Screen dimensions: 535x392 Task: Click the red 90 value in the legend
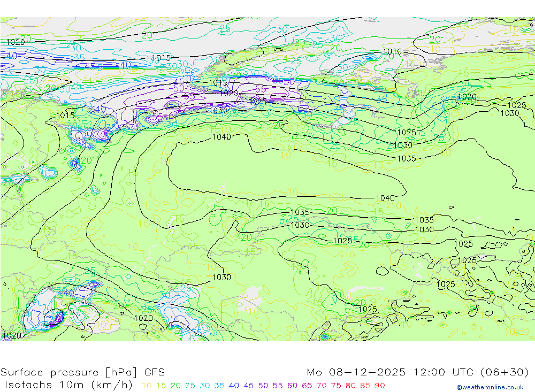click(x=380, y=386)
